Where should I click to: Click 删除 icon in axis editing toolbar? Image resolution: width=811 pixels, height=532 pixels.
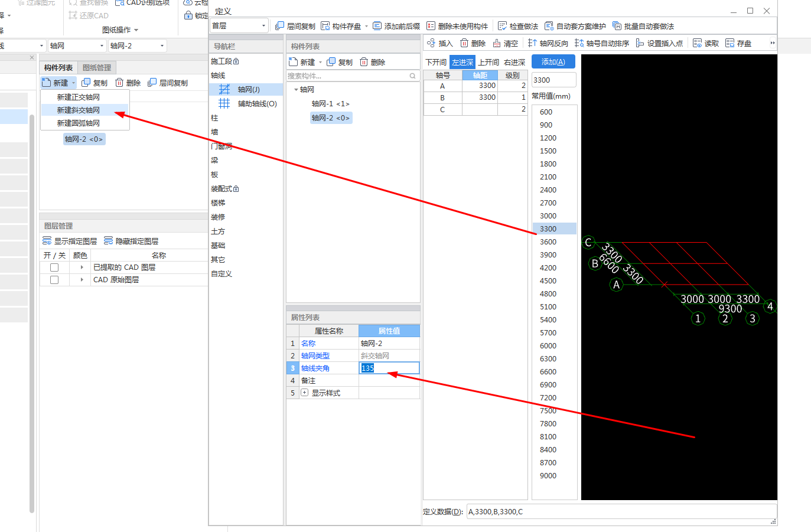pos(464,43)
